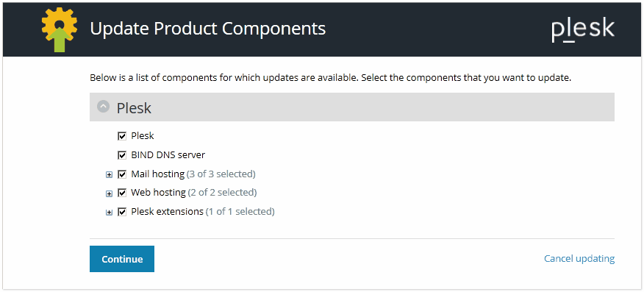Screen dimensions: 644x292
Task: Click the gray Plesk section header title
Action: tap(134, 107)
